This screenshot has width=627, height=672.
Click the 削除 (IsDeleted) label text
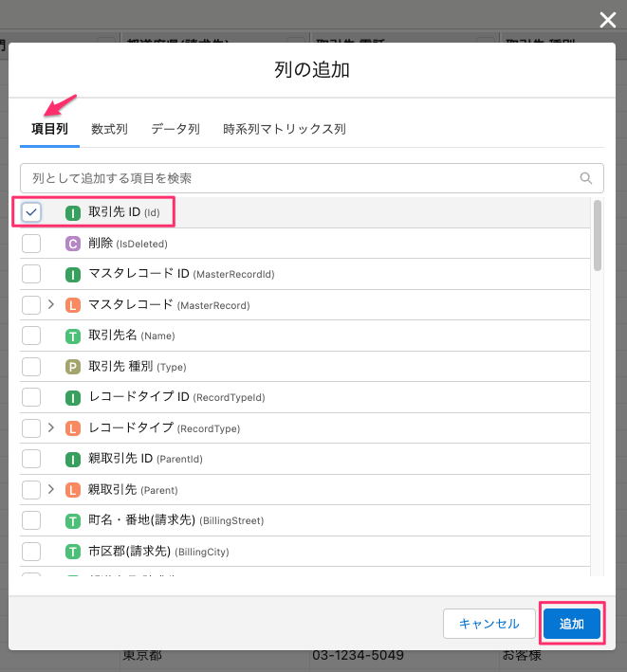coord(128,244)
